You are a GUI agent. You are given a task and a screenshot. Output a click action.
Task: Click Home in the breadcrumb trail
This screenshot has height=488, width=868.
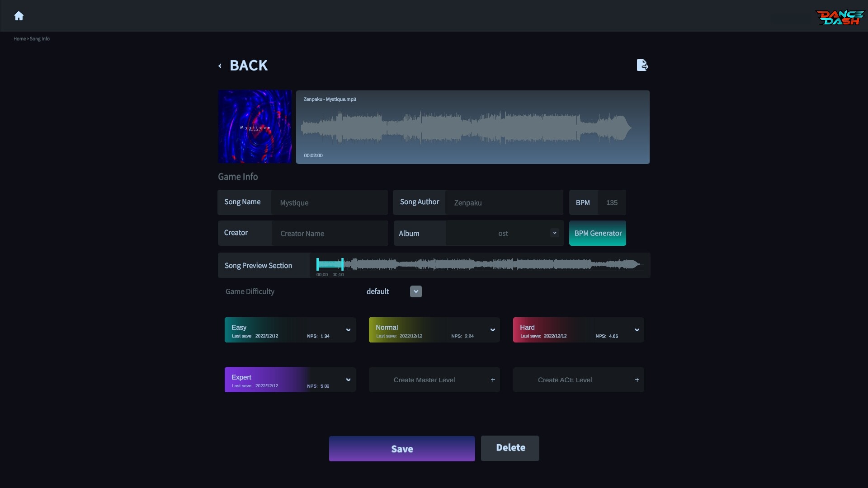[x=19, y=39]
